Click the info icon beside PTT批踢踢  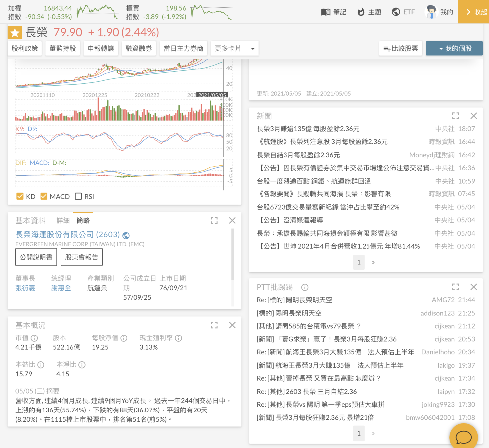point(305,287)
